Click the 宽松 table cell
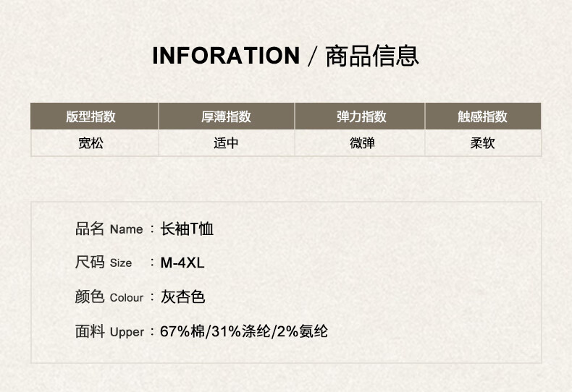Screen dimensions: 572x392 point(91,143)
